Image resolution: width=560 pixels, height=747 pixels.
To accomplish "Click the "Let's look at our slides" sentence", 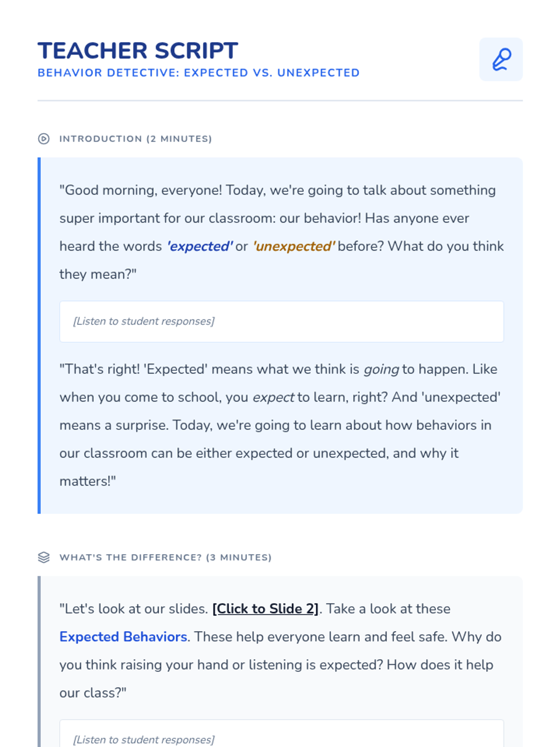I will [x=133, y=609].
